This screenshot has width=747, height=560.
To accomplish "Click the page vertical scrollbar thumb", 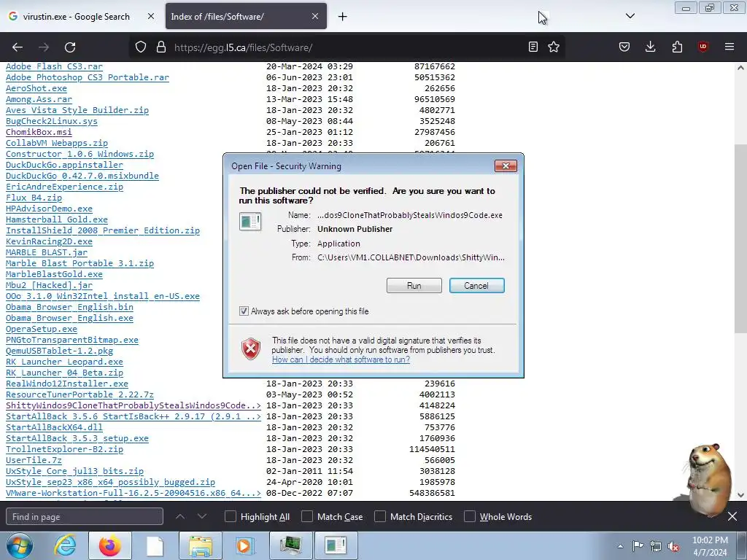I will pos(740,238).
